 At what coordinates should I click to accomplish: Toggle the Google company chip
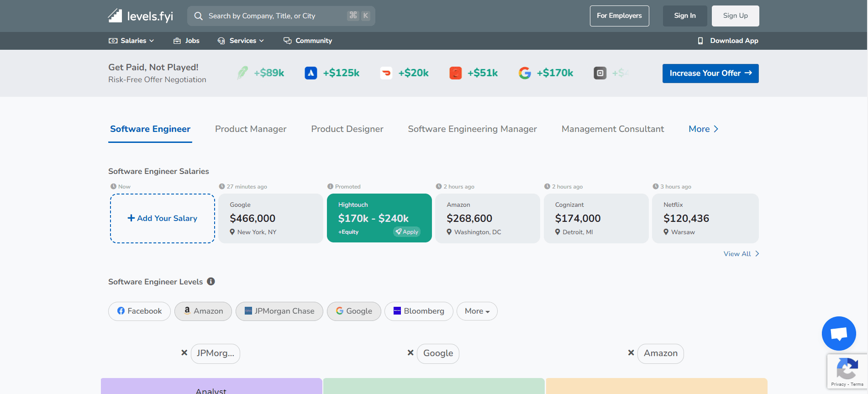coord(354,311)
